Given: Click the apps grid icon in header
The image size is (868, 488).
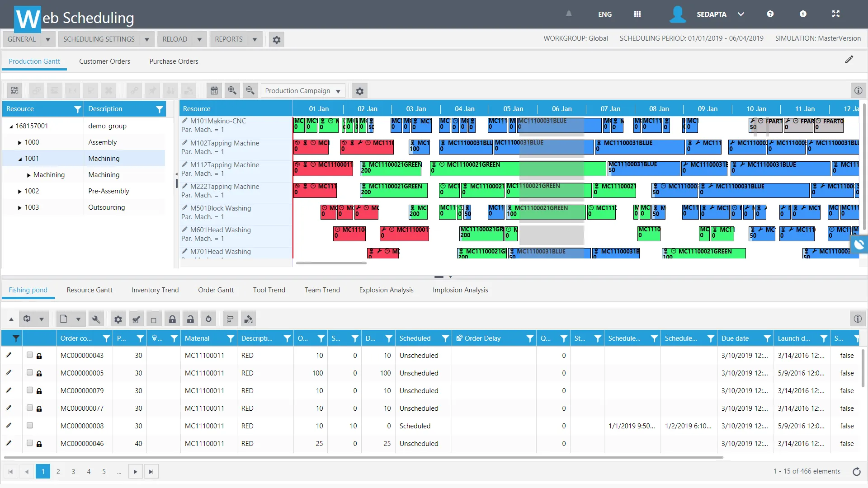Looking at the screenshot, I should tap(637, 14).
